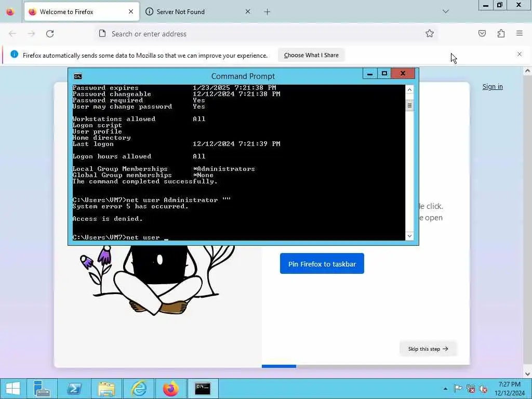This screenshot has height=399, width=532.
Task: Maximize the Command Prompt window
Action: [384, 74]
